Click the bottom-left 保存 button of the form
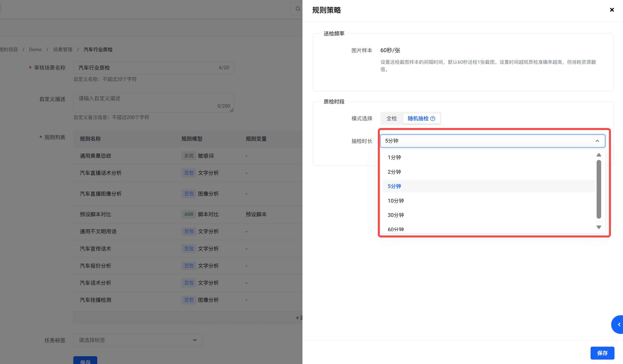 (x=85, y=360)
